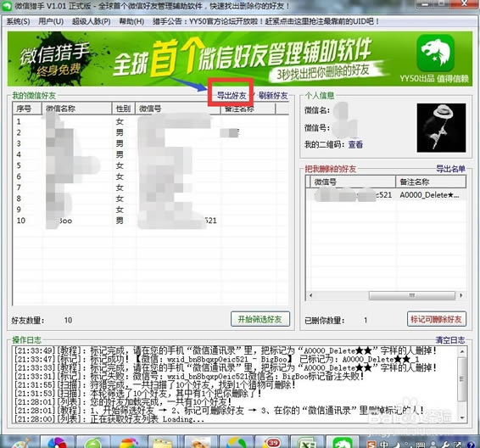The width and height of the screenshot is (480, 448).
Task: Click the log entry at 21:33:47
Action: pos(216,359)
